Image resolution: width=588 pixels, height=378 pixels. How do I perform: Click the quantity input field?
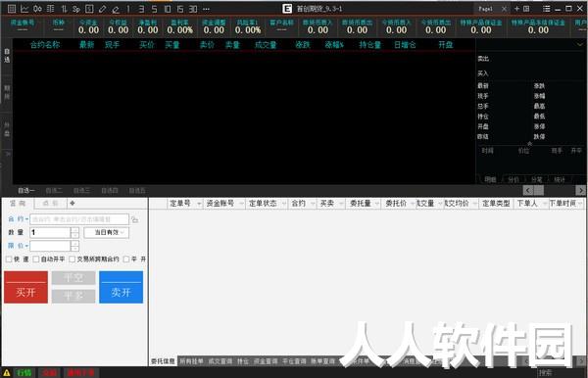coord(50,232)
